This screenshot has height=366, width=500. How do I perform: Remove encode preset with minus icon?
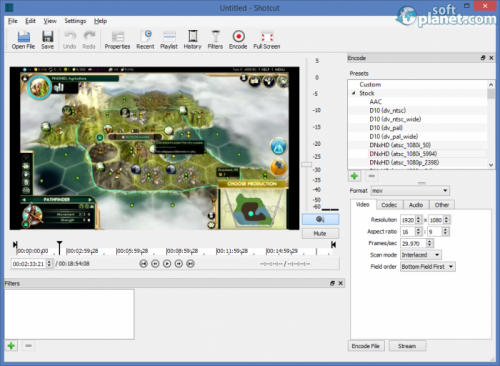[372, 176]
